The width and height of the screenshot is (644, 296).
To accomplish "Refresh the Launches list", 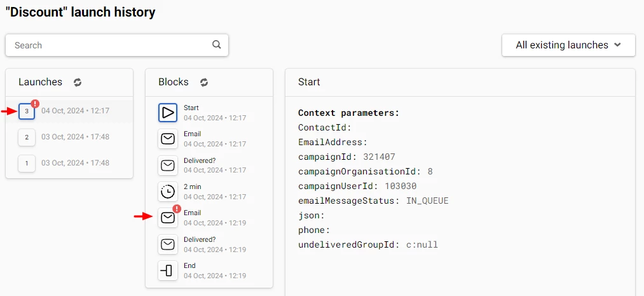I will [78, 82].
